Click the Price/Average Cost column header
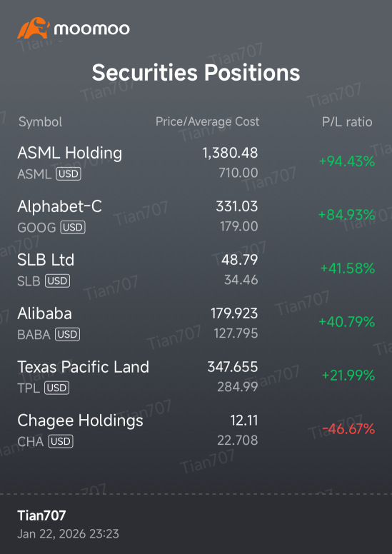The width and height of the screenshot is (392, 554). [208, 122]
